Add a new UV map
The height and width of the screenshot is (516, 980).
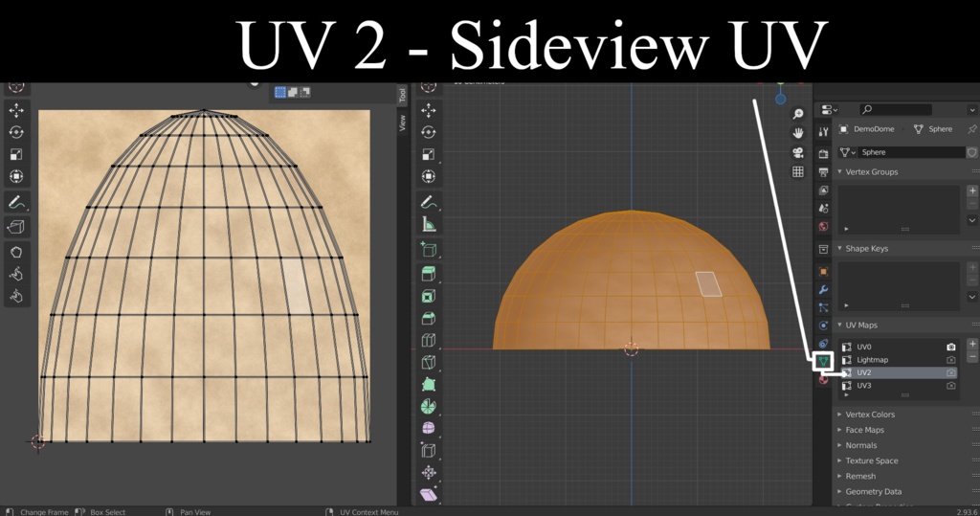pos(972,344)
